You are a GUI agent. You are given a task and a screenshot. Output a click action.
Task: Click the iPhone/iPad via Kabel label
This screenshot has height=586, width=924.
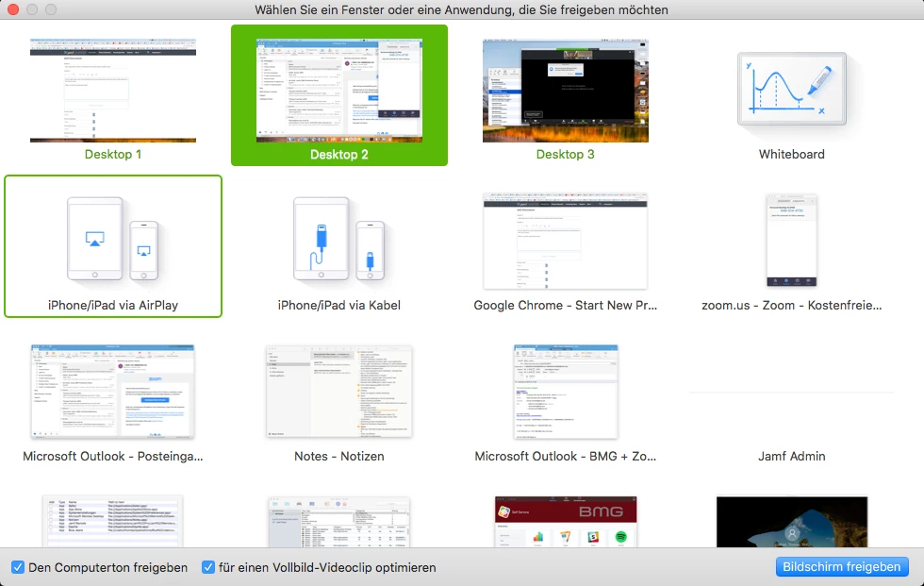[x=338, y=306]
